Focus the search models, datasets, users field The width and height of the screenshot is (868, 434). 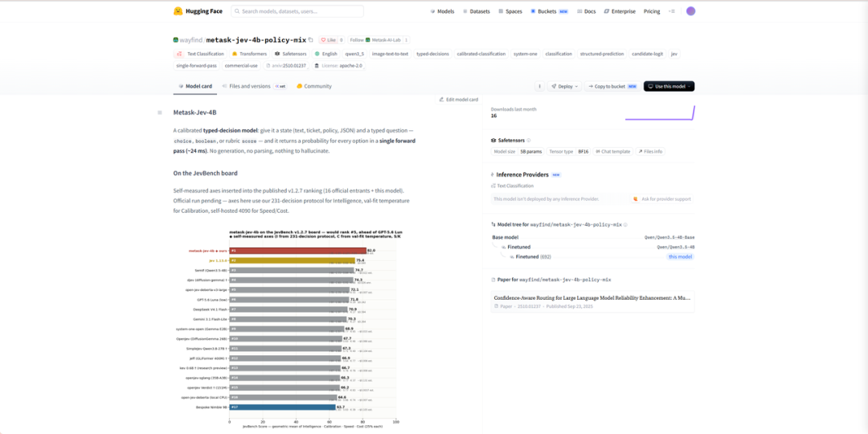point(297,11)
